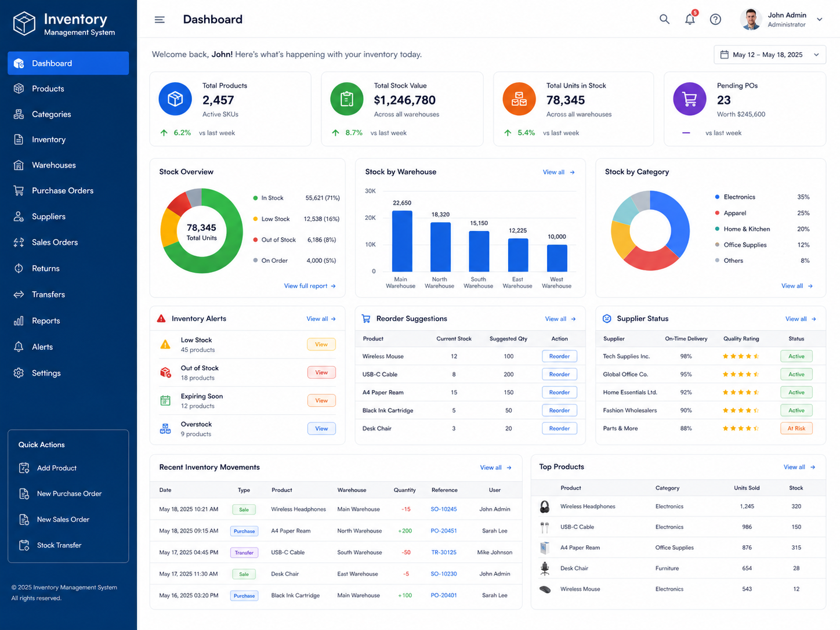Click the Settings gear icon in sidebar
Viewport: 840px width, 630px height.
coord(19,373)
